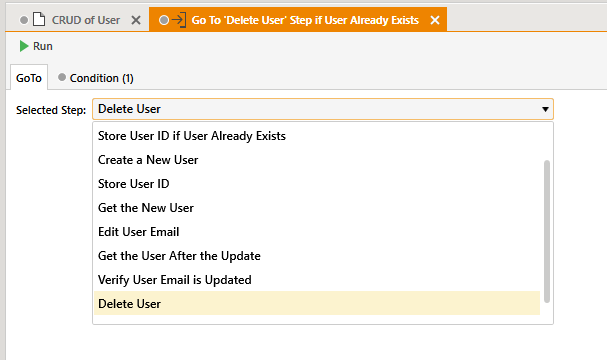This screenshot has width=607, height=360.
Task: Pick the Store User ID option
Action: [317, 184]
